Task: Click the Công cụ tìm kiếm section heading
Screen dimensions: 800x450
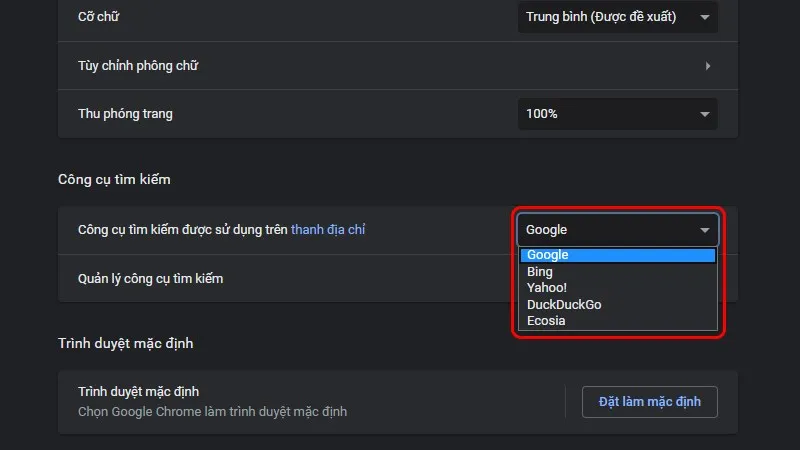Action: point(114,180)
